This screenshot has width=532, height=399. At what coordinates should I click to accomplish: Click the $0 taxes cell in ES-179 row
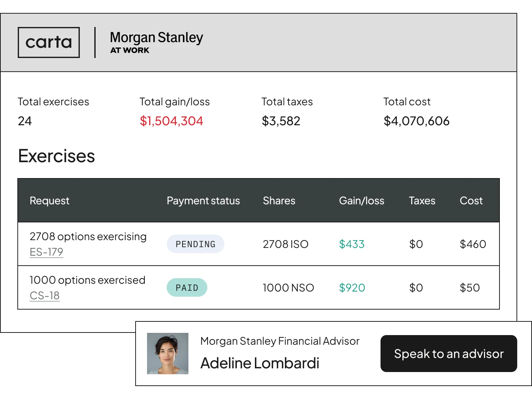(x=416, y=244)
